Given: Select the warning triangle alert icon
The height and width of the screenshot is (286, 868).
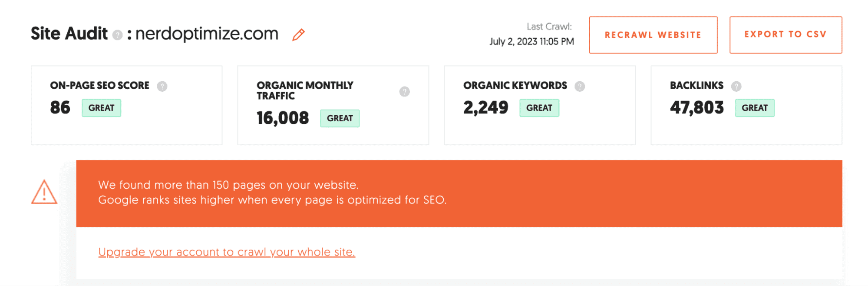Looking at the screenshot, I should pyautogui.click(x=43, y=192).
